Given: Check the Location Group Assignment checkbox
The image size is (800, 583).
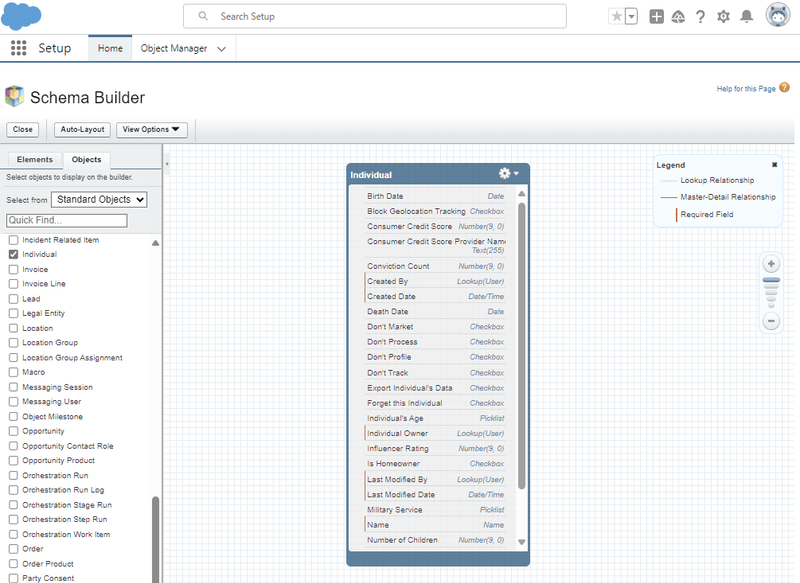Looking at the screenshot, I should pos(13,358).
